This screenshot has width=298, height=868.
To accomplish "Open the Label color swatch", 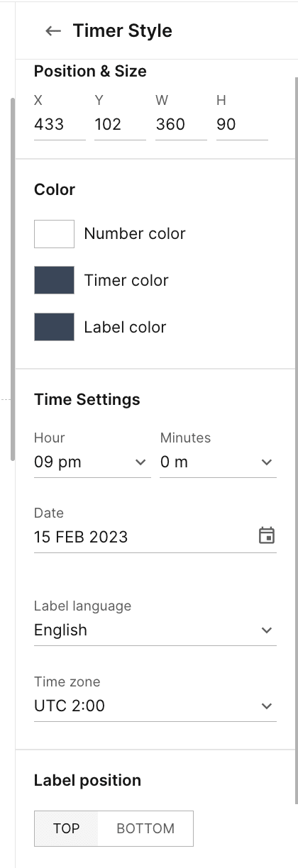I will point(54,327).
